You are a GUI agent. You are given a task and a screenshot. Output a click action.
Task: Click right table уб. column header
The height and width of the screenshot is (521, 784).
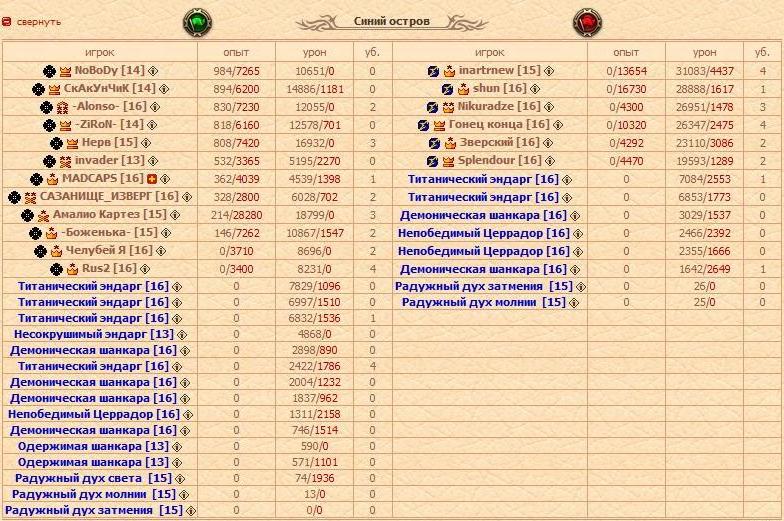(762, 52)
